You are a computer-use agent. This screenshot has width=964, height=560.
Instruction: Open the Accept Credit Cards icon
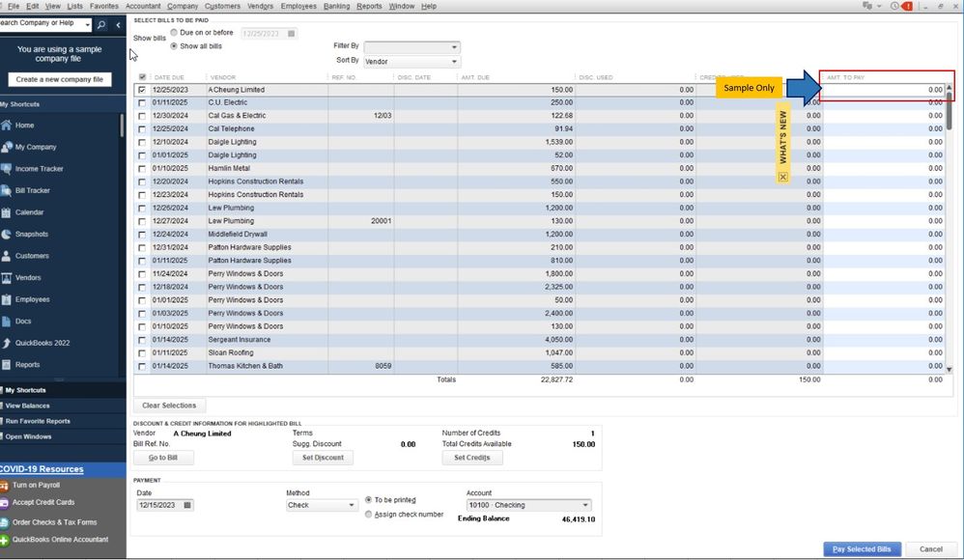click(4, 503)
